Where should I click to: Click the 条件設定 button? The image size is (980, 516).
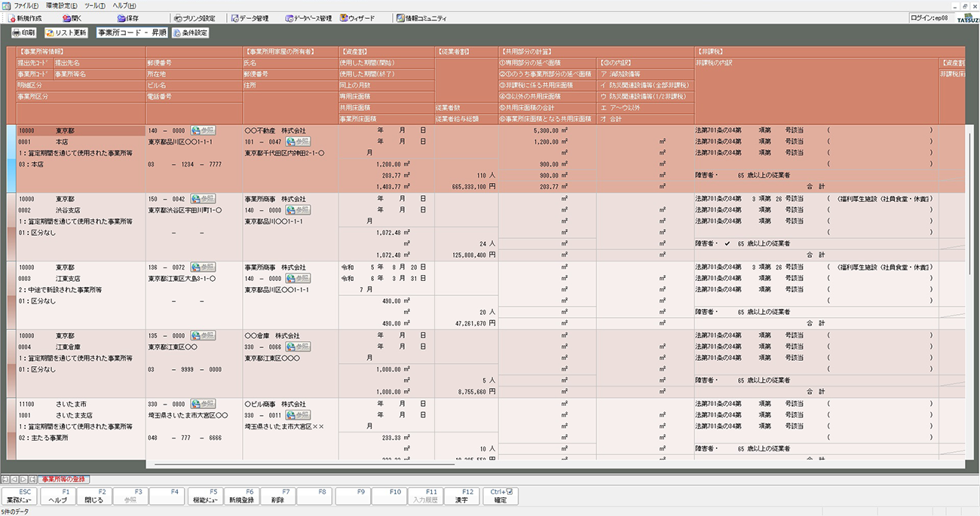tap(190, 33)
